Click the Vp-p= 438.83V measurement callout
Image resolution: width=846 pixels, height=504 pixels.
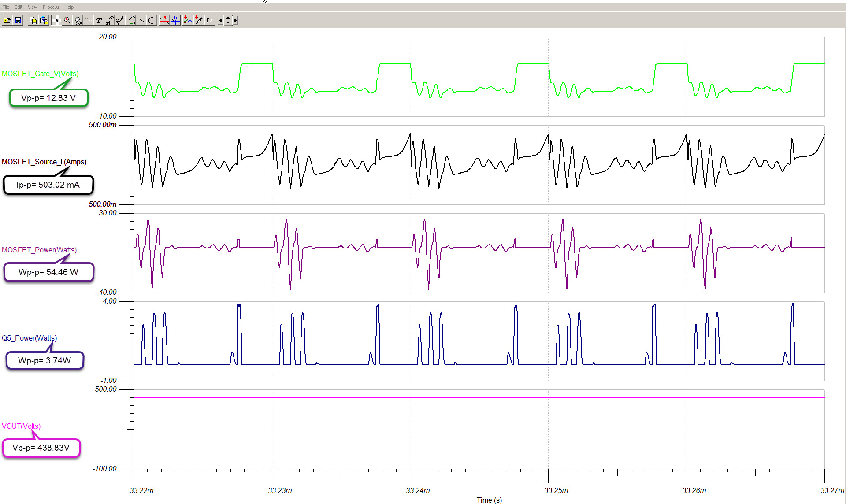point(41,448)
